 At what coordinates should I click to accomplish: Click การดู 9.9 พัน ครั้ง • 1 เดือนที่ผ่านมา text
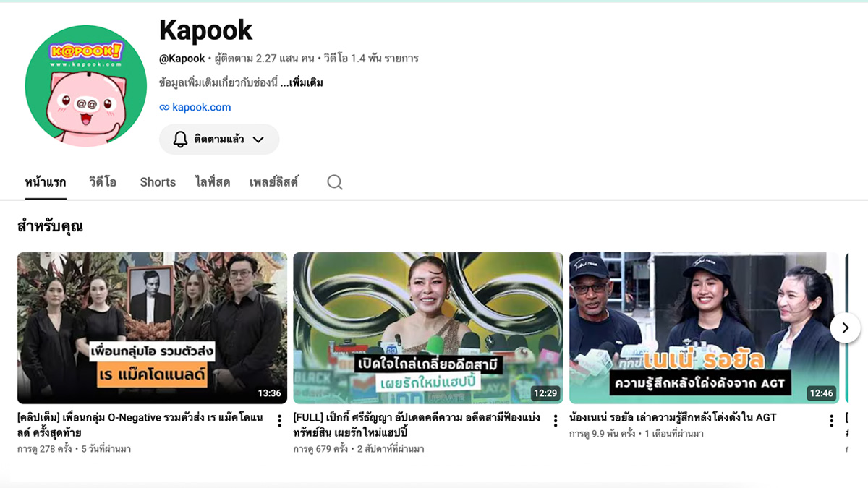tap(637, 434)
